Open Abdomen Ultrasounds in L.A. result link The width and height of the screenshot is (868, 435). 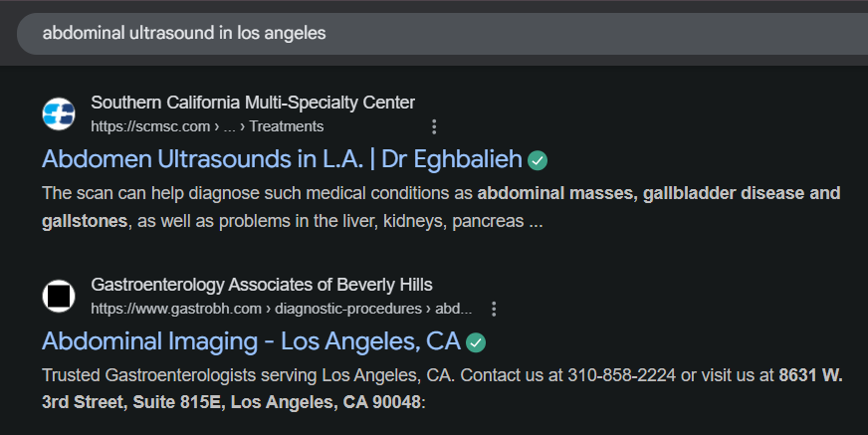coord(282,159)
